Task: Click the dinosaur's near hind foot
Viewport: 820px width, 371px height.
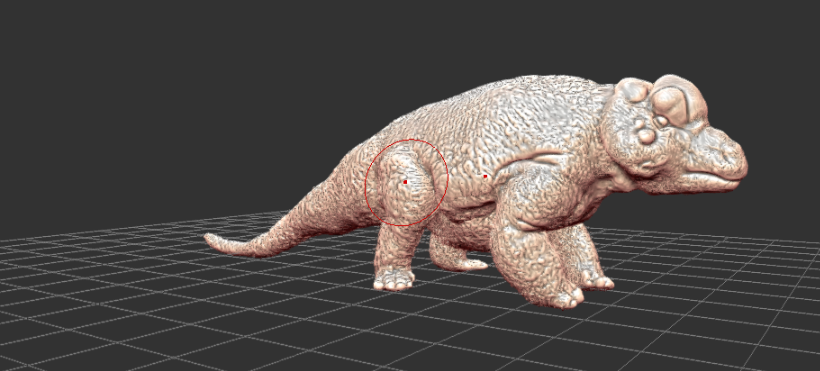Action: click(395, 279)
